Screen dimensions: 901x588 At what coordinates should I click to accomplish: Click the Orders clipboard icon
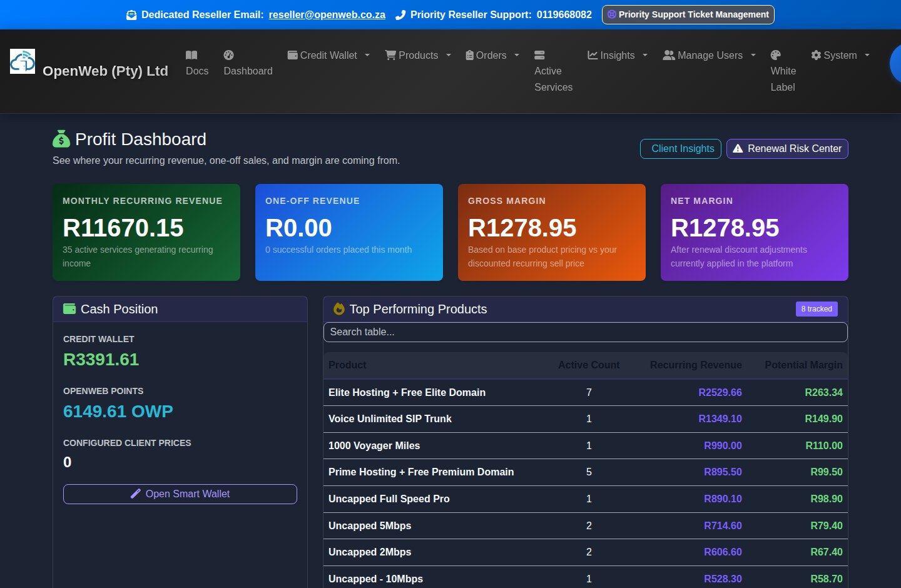click(x=469, y=55)
